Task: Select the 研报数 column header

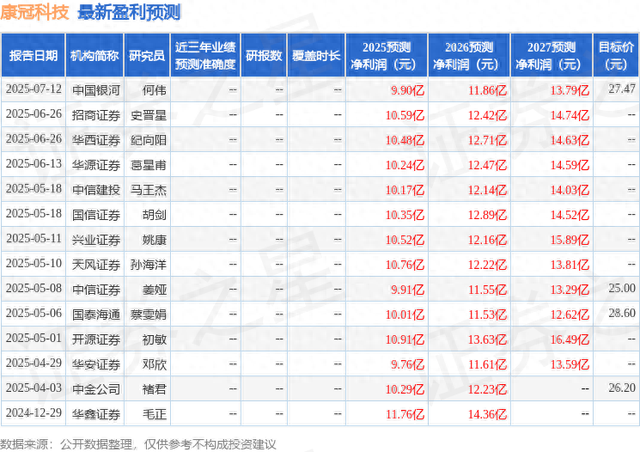Action: pos(264,55)
